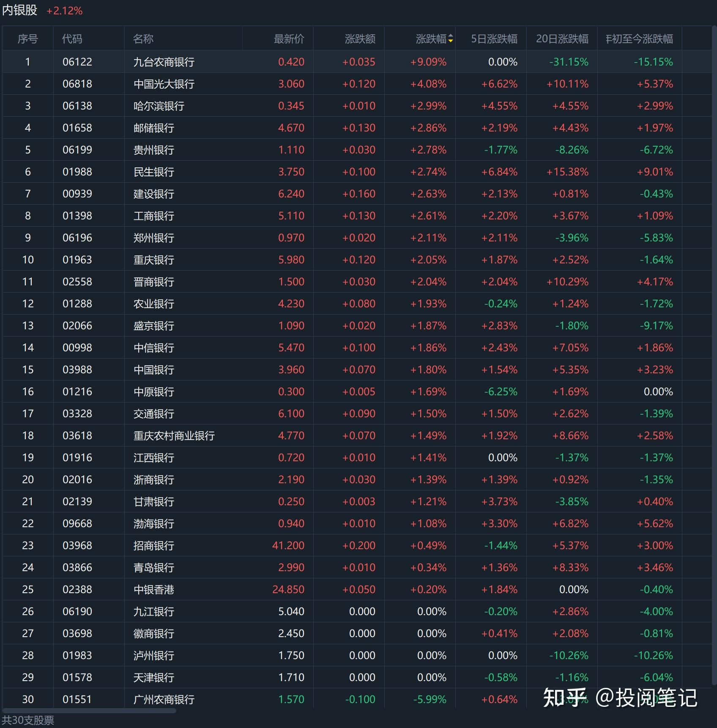Sort by 20日涨跌幅 column header
This screenshot has height=728, width=717.
[562, 39]
